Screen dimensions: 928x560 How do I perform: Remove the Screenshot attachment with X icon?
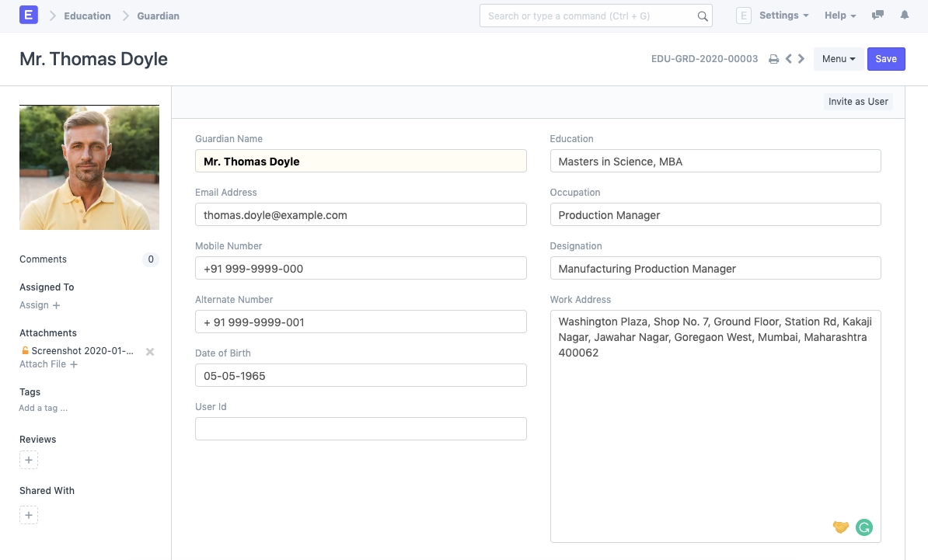pos(150,352)
